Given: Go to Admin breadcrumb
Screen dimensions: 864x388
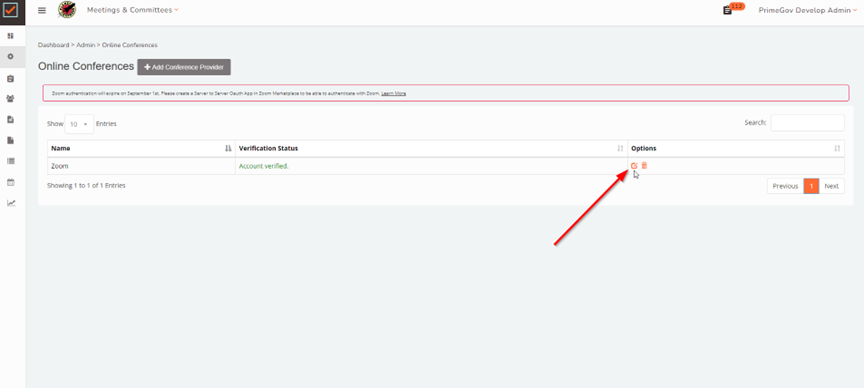Looking at the screenshot, I should point(86,45).
